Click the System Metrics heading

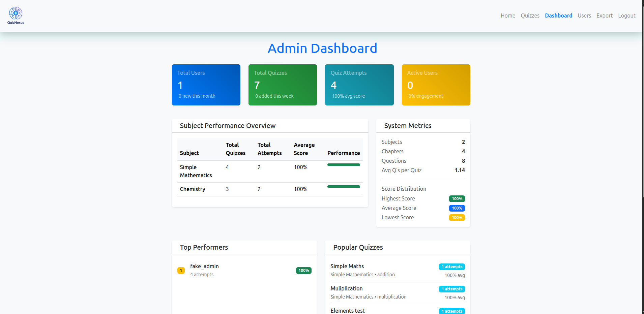click(x=408, y=126)
